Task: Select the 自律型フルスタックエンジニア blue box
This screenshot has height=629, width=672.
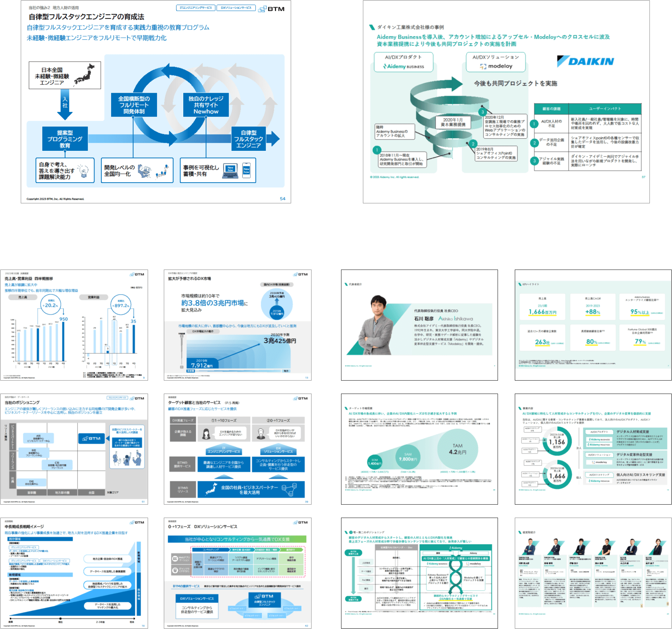Action: 249,139
